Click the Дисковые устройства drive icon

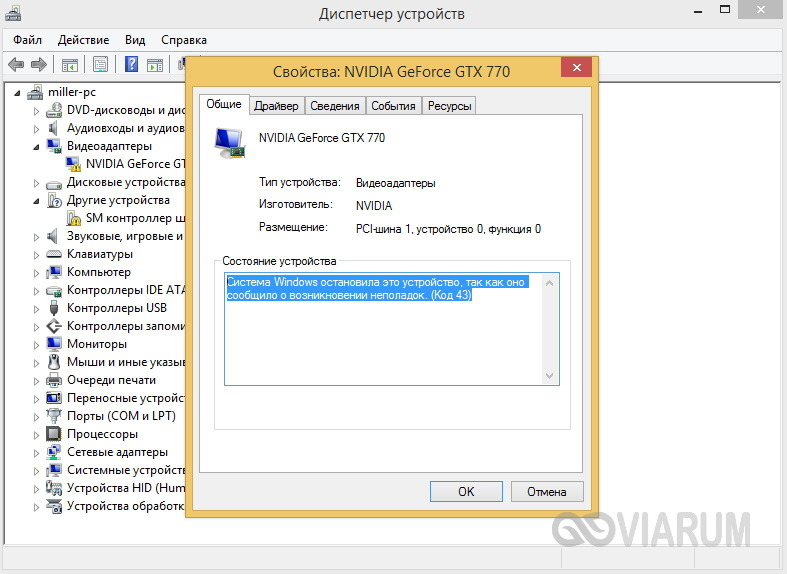coord(54,183)
